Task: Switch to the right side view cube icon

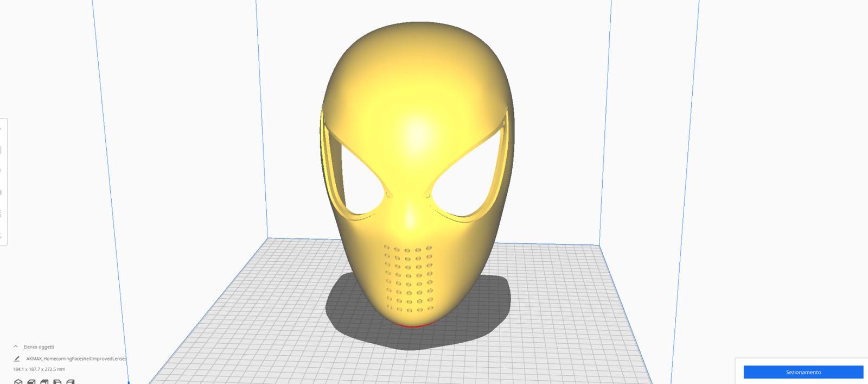Action: [x=71, y=381]
